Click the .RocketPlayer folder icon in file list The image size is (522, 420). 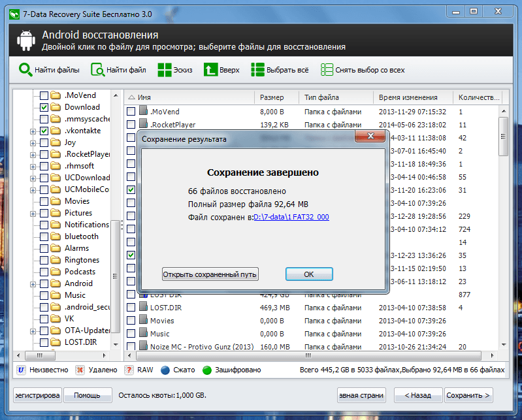144,124
